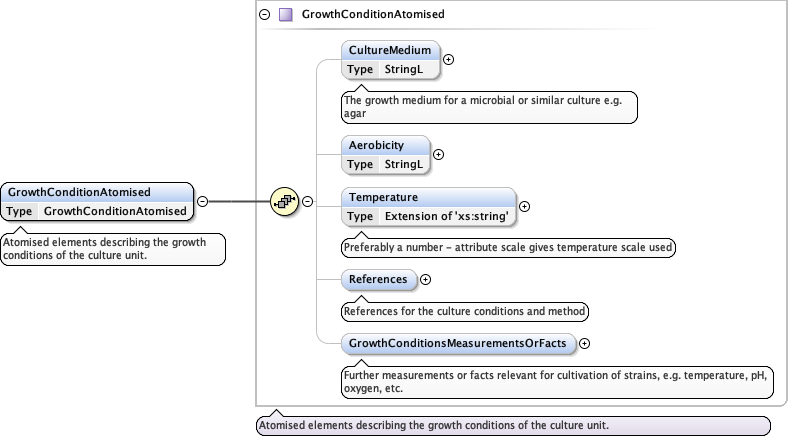789x439 pixels.
Task: Select the GrowthConditionsMeasurementsOrFacts node
Action: point(458,343)
